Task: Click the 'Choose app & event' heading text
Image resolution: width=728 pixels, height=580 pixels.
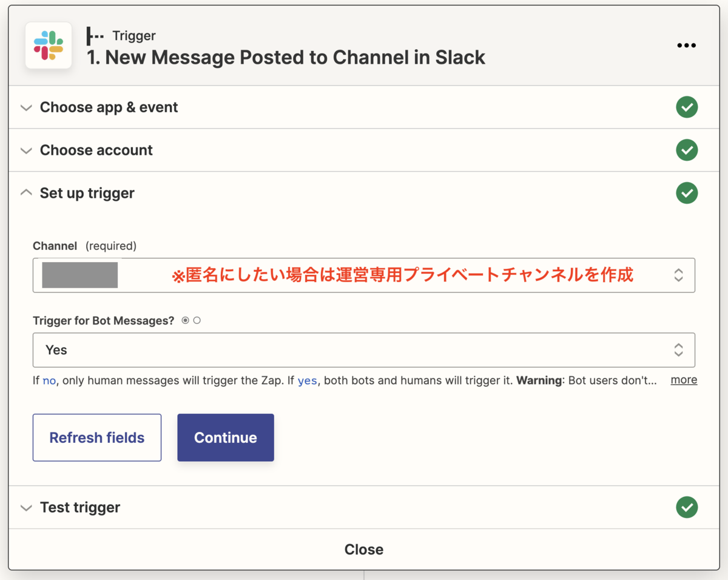Action: tap(109, 107)
